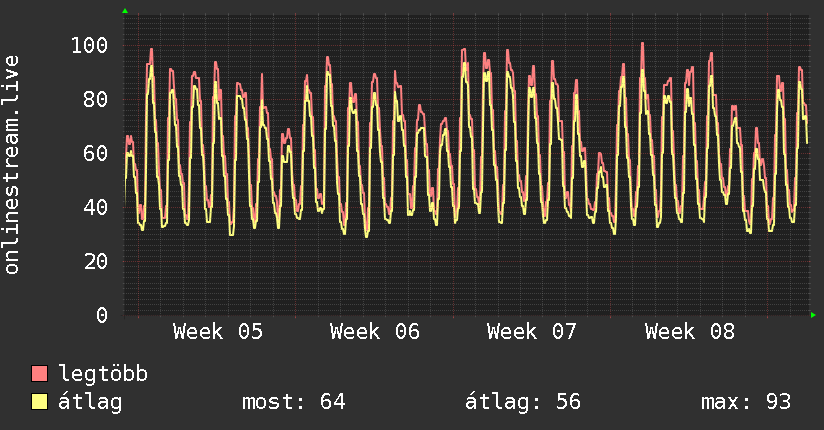The image size is (824, 430).
Task: Click the yellow átlag legend color swatch
Action: pyautogui.click(x=39, y=402)
